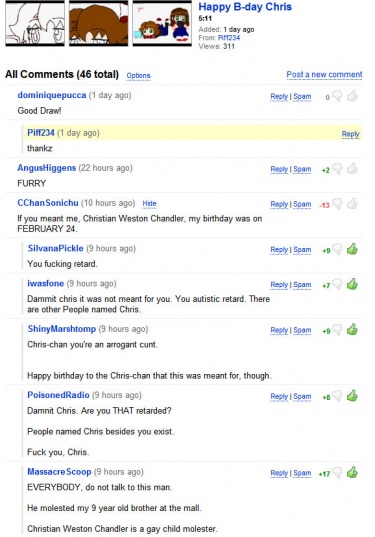375x537 pixels.
Task: View MassacreScoop's user profile
Action: [59, 472]
